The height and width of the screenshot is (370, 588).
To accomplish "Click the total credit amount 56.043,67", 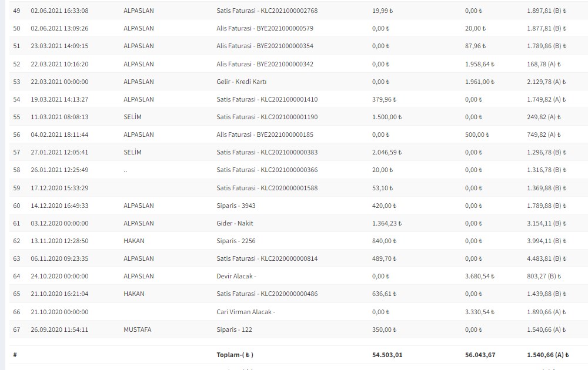I will (479, 355).
